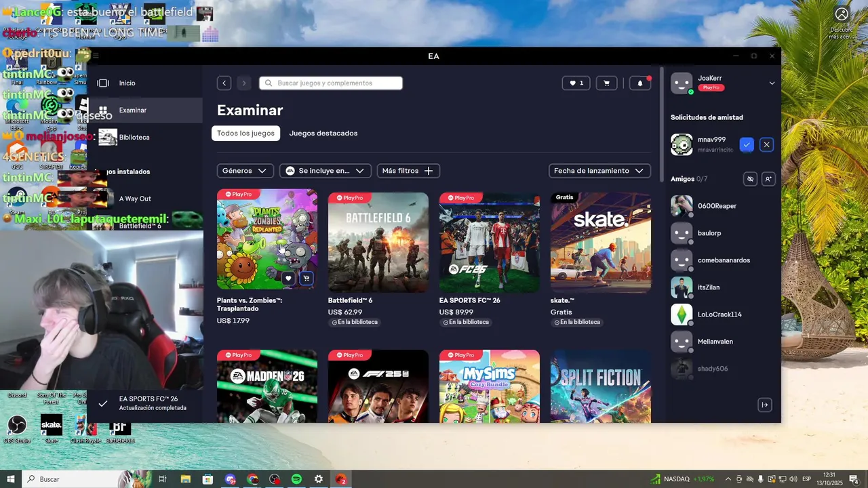Open the Clash Royale desktop shortcut
868x488 pixels.
click(85, 429)
